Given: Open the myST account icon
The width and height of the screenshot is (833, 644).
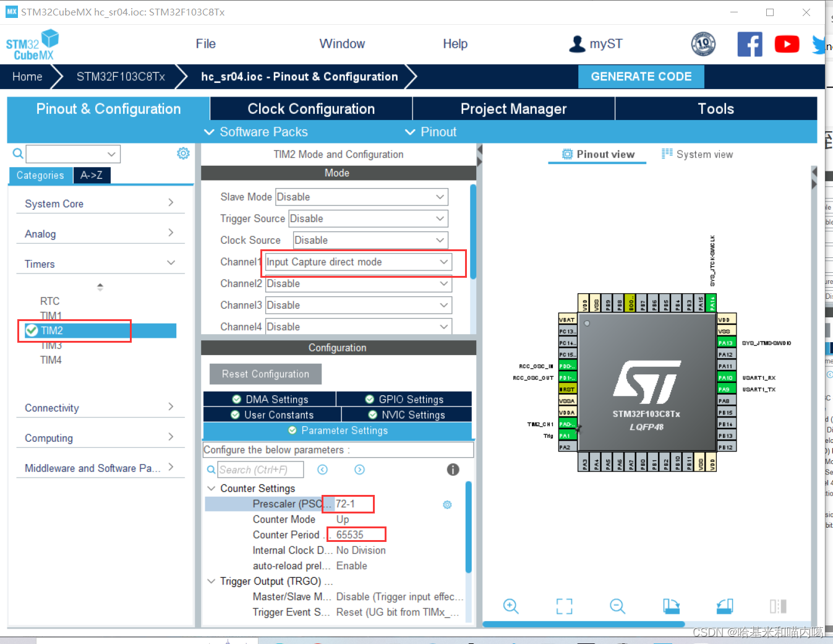Looking at the screenshot, I should pyautogui.click(x=577, y=44).
